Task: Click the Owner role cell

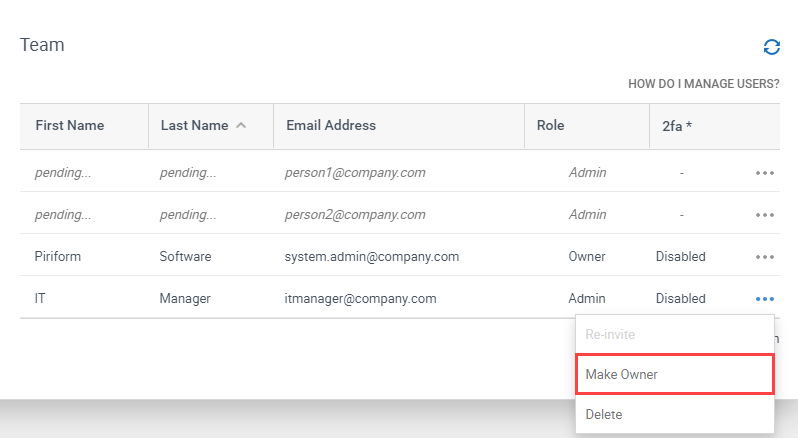Action: 587,256
